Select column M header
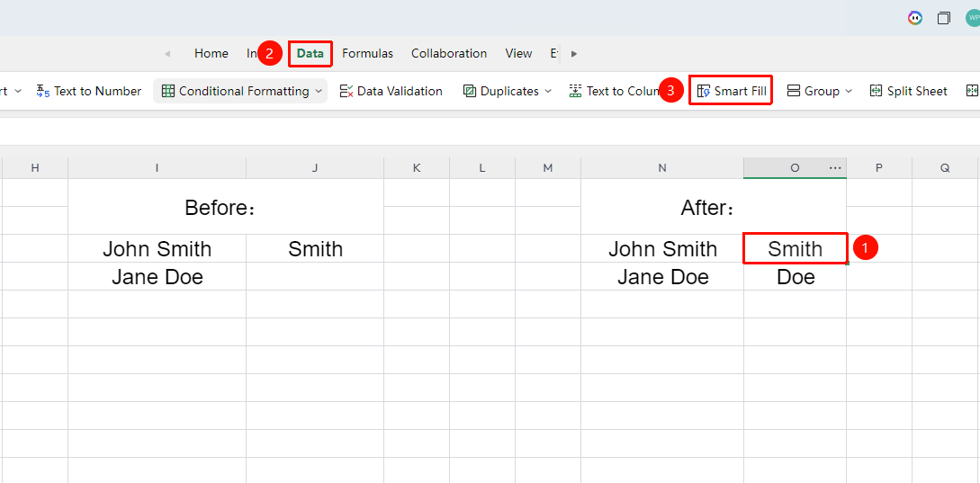980x483 pixels. tap(548, 167)
